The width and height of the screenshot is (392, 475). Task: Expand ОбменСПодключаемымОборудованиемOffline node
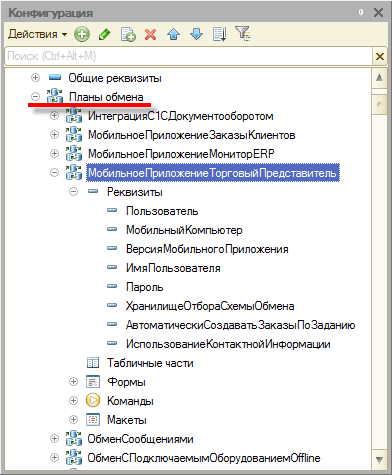coord(54,458)
